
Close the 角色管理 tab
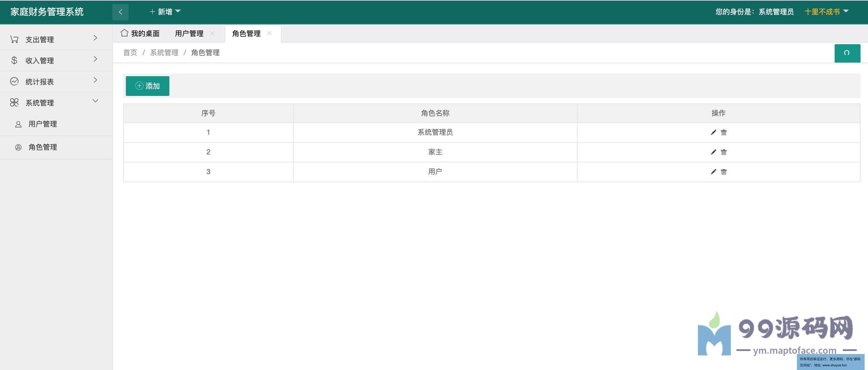click(269, 33)
